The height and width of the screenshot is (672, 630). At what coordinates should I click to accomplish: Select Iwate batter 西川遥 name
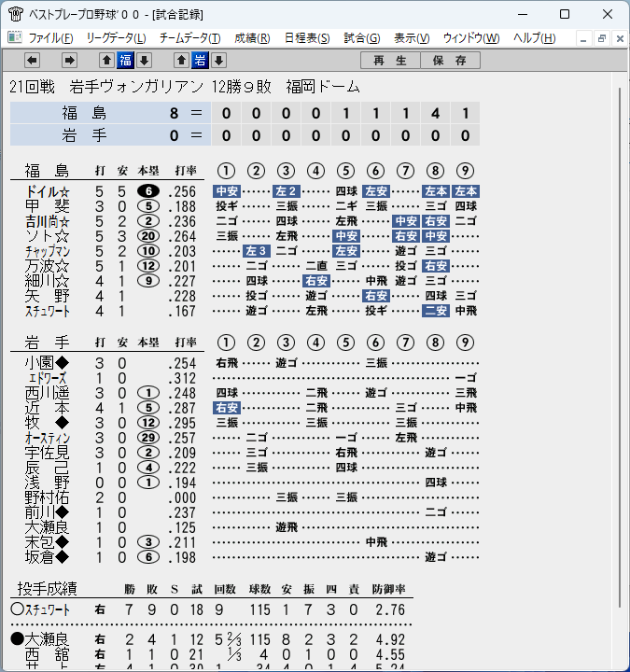point(48,393)
